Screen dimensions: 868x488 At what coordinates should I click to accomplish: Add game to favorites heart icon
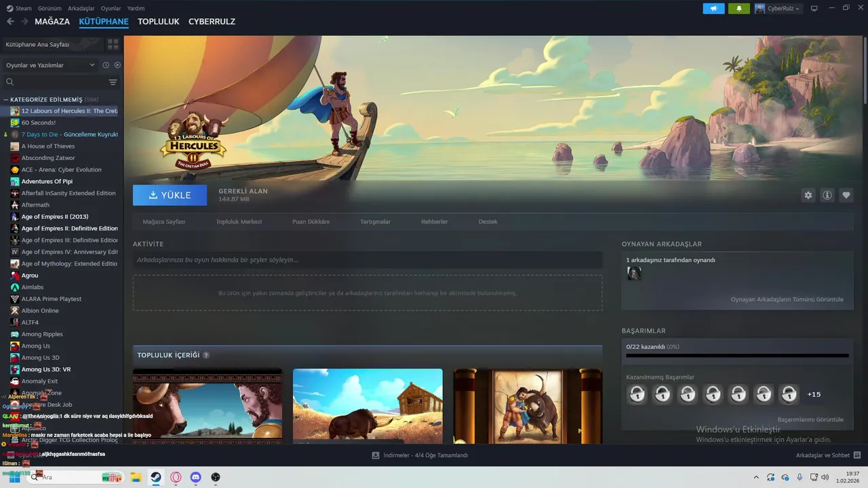[846, 195]
